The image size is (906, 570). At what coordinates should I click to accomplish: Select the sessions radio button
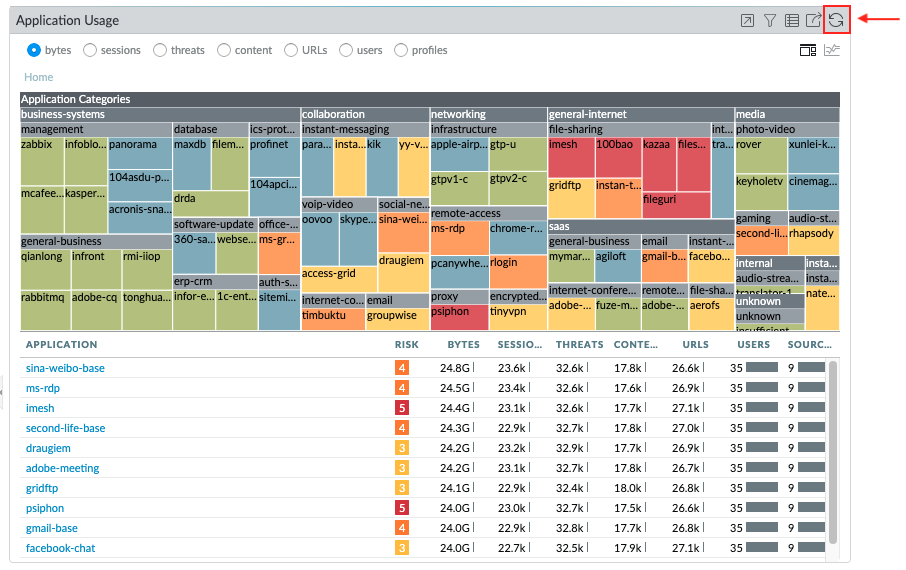pyautogui.click(x=90, y=50)
